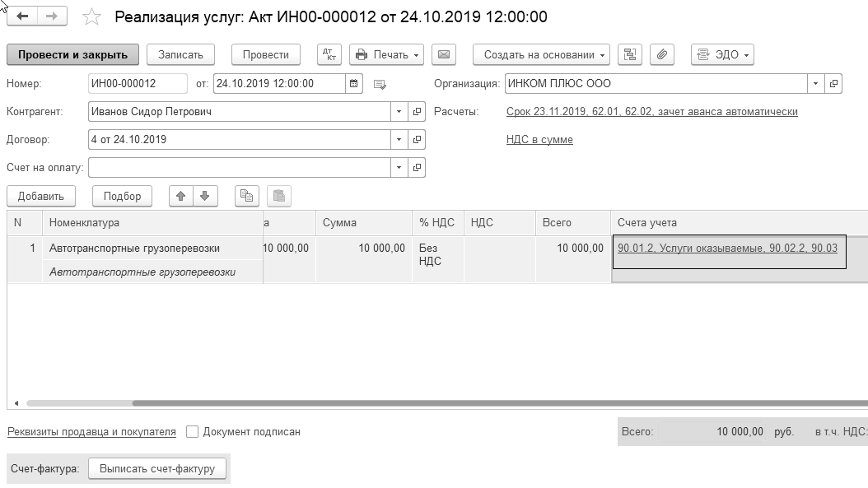
Task: Copy rows icon in table toolbar
Action: [x=247, y=196]
